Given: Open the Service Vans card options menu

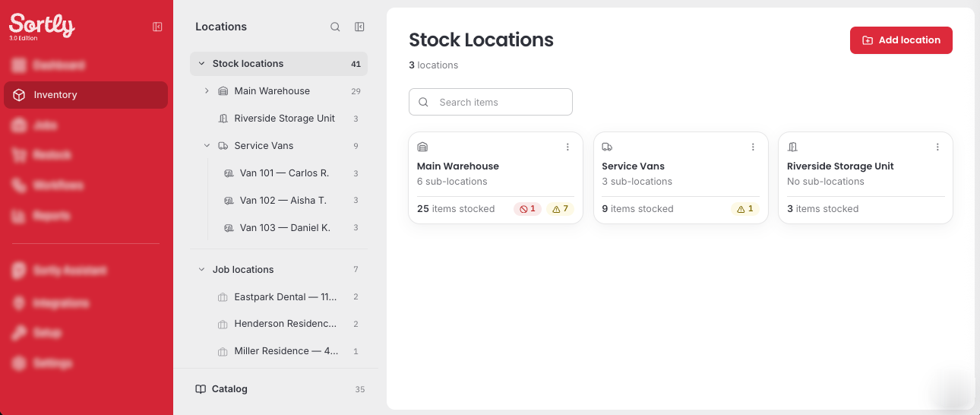Looking at the screenshot, I should coord(753,147).
